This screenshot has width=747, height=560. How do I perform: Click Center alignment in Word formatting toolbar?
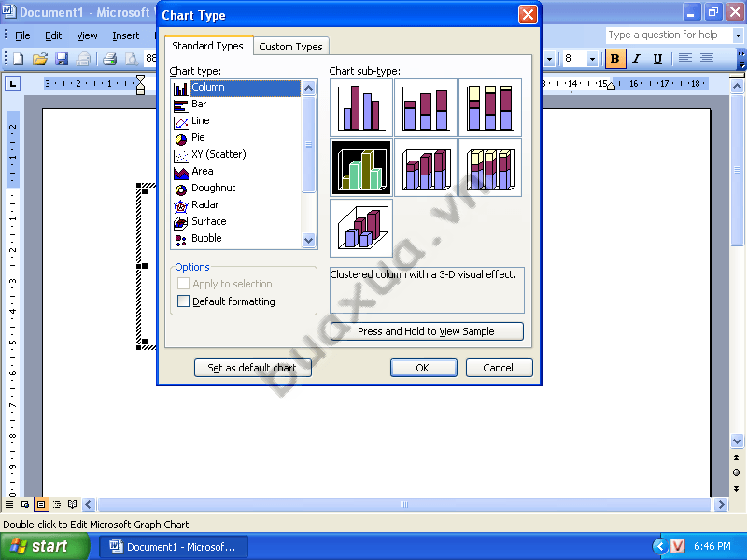[x=707, y=59]
